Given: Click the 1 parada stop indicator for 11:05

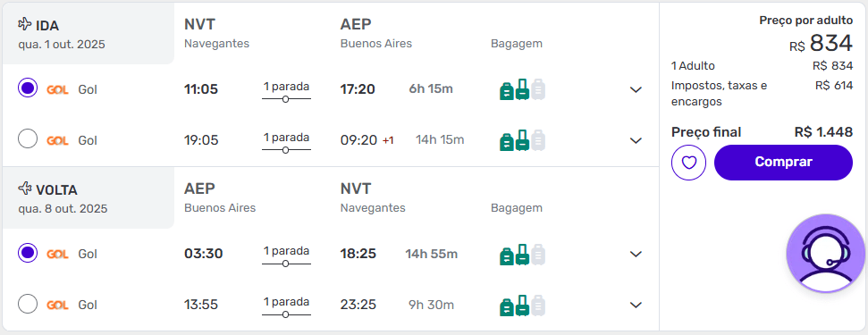Looking at the screenshot, I should point(286,92).
